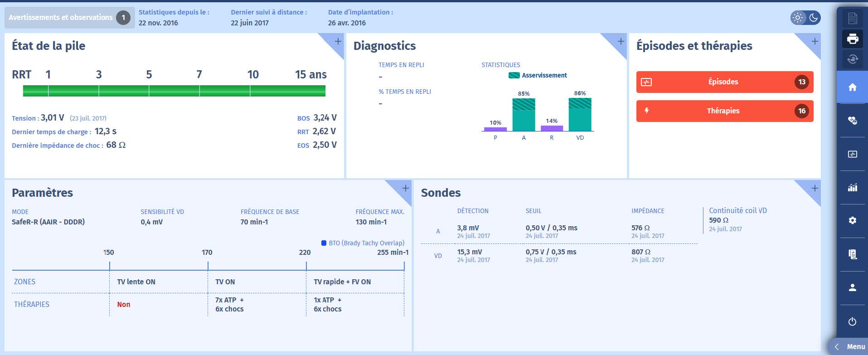Click the home icon in the sidebar
Image resolution: width=868 pixels, height=355 pixels.
click(852, 87)
